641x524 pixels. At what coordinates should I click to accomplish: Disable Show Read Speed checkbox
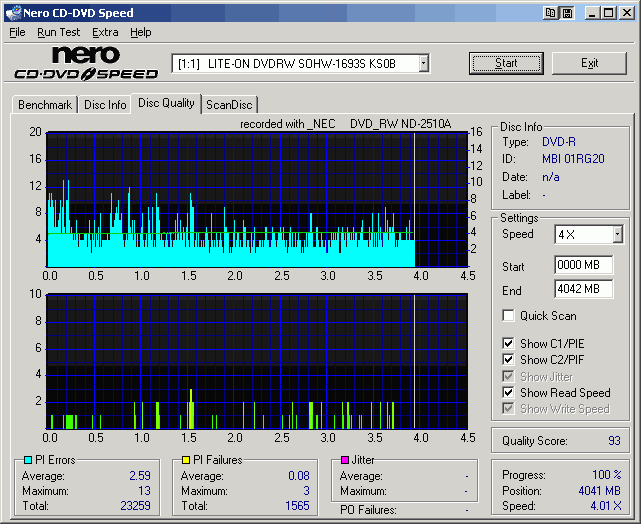[509, 393]
